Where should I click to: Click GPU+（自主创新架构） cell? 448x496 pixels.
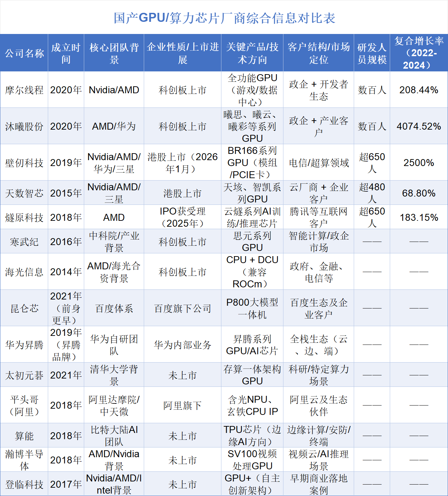[252, 484]
